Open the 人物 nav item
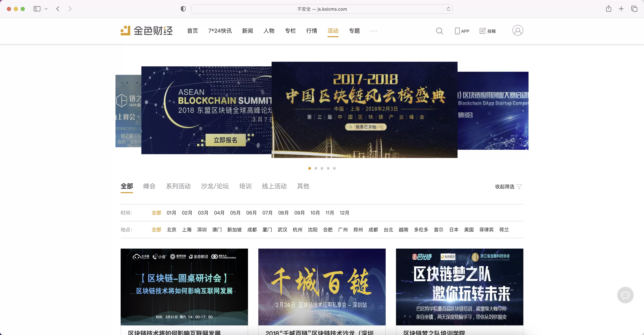 (269, 31)
